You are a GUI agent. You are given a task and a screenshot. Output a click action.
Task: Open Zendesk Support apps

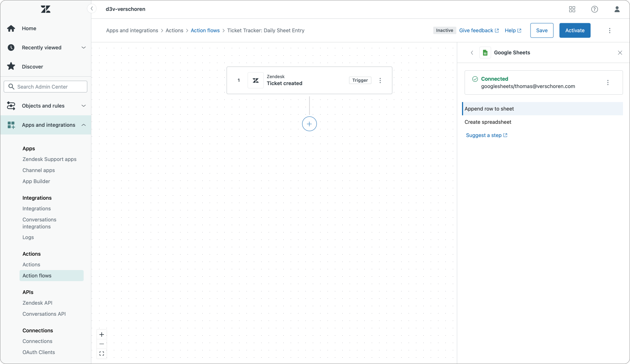tap(49, 159)
